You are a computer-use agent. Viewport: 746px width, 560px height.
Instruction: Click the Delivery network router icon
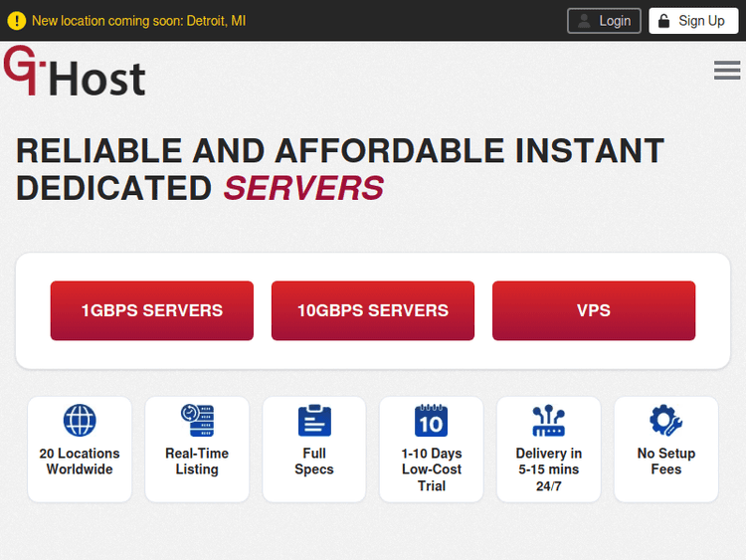point(549,420)
